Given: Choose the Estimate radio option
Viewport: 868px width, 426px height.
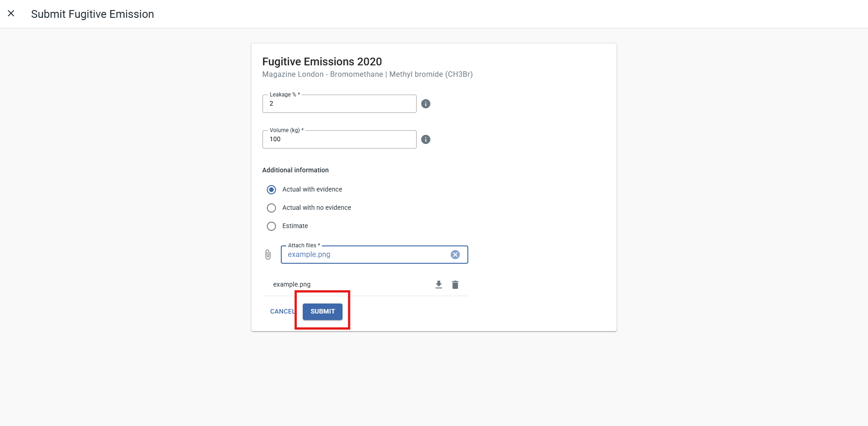Looking at the screenshot, I should coord(271,226).
